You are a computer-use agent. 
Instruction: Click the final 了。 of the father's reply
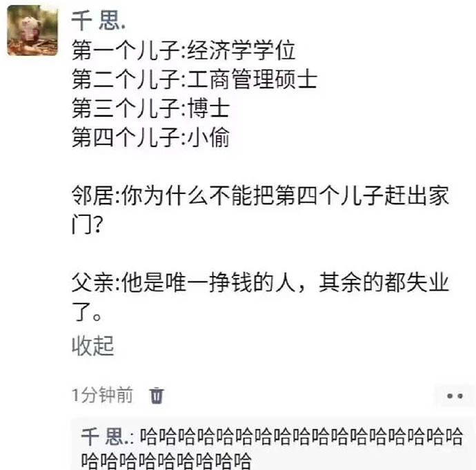[87, 312]
